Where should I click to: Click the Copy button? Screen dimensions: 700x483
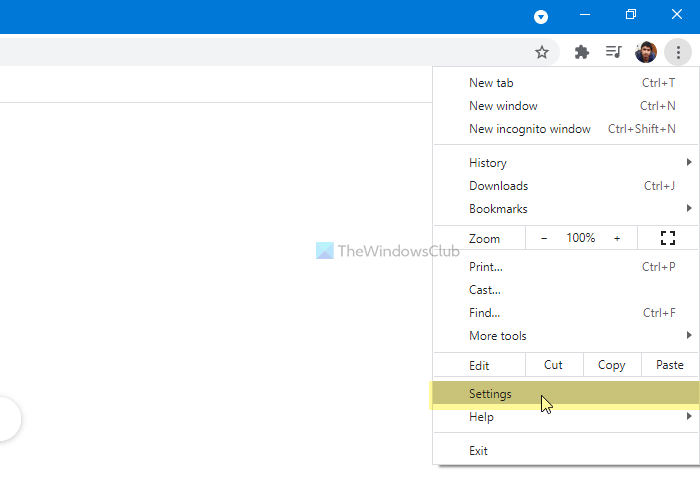(611, 365)
